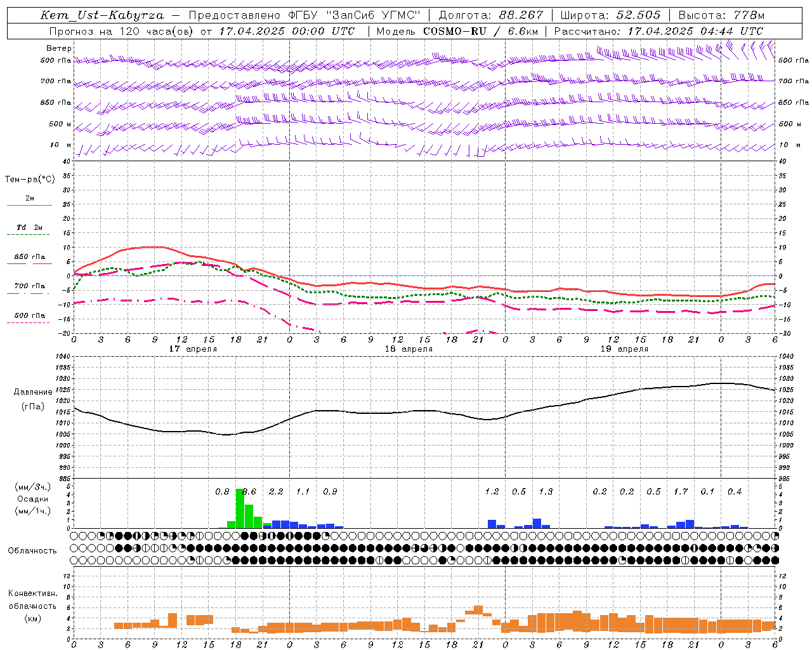The height and width of the screenshot is (650, 812).
Task: Click the temperature legend 700 гПа entry
Action: [x=30, y=286]
